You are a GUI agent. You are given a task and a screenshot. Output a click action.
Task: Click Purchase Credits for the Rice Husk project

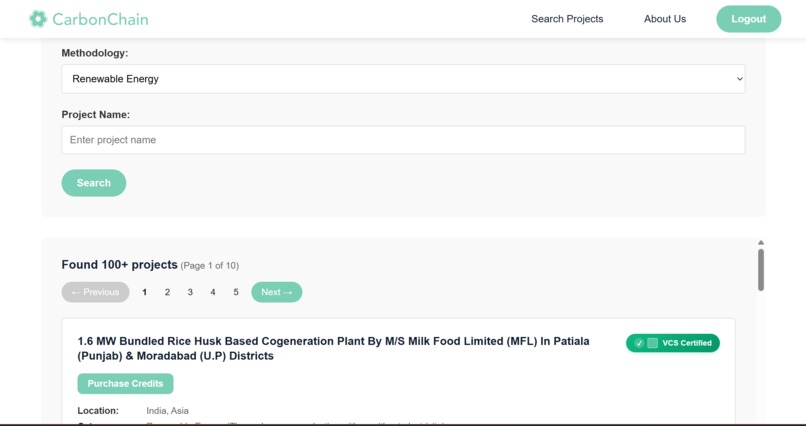point(125,384)
